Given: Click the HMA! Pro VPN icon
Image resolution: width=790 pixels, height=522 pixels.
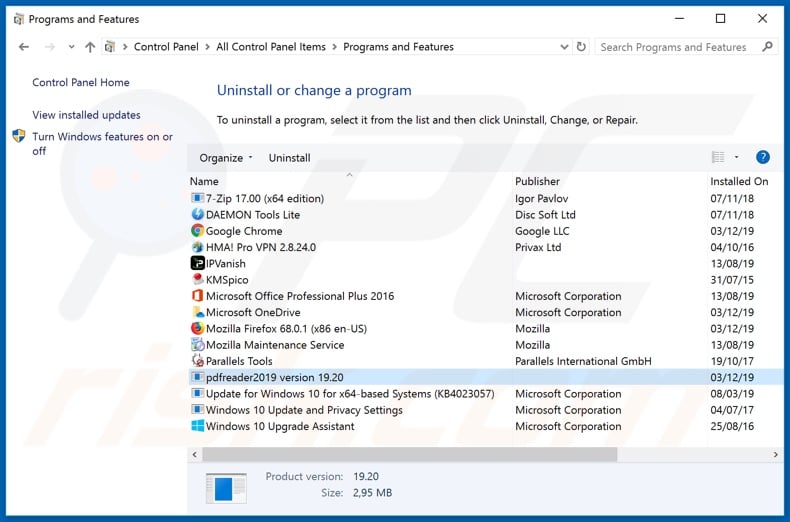Looking at the screenshot, I should 198,247.
